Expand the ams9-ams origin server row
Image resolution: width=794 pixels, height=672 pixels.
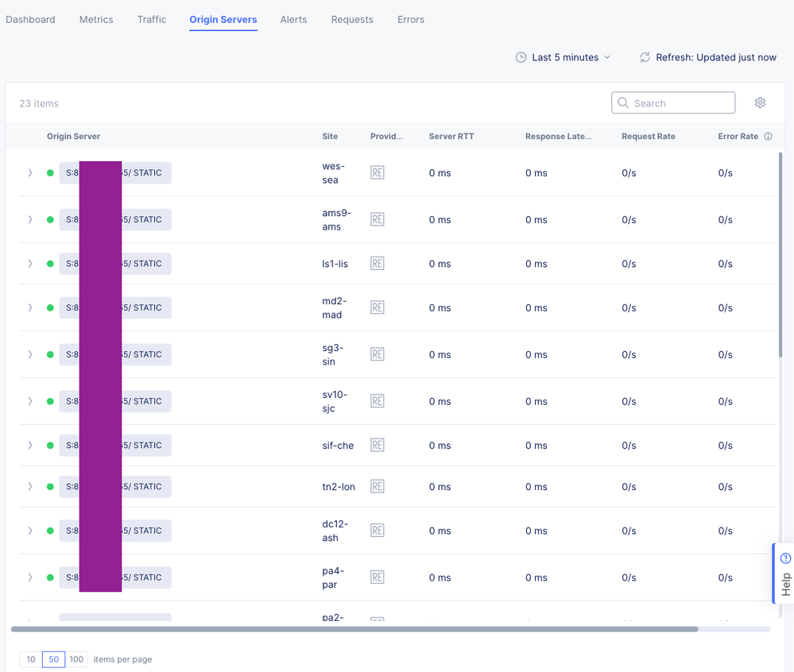click(x=30, y=220)
